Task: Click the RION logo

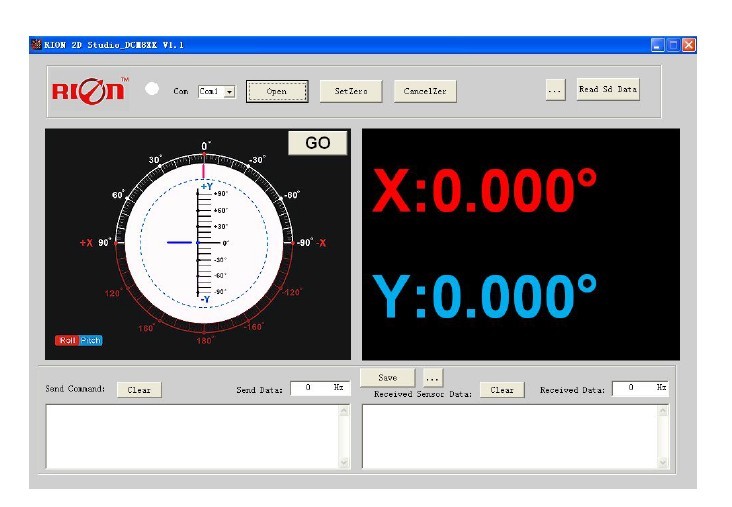Action: [90, 90]
